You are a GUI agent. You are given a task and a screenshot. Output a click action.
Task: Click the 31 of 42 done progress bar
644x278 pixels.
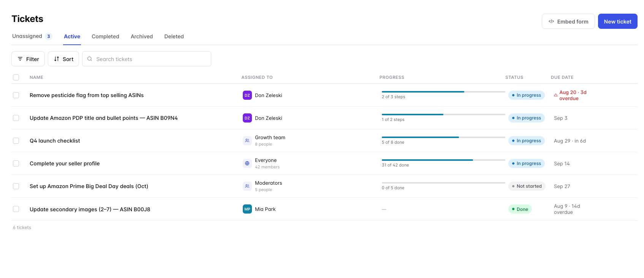point(443,160)
